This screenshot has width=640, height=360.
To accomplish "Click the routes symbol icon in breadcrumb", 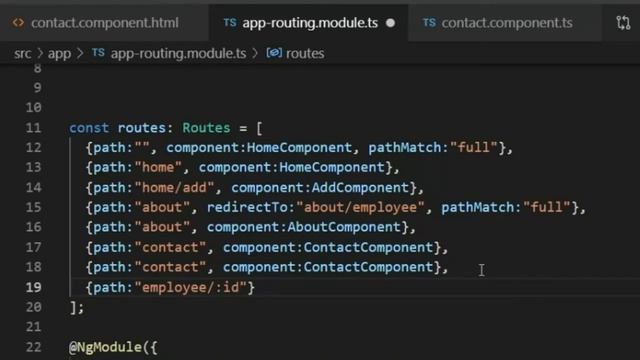I will tap(274, 53).
